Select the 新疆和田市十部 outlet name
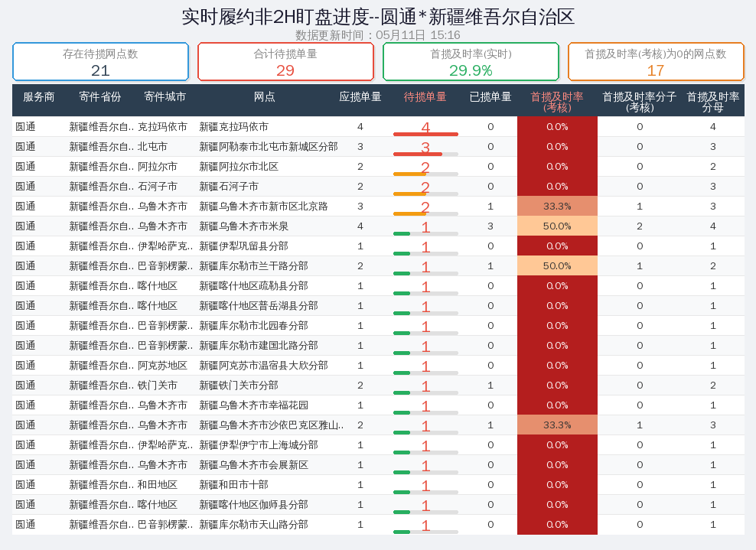Screen dimensions: 756x550 tap(234, 485)
